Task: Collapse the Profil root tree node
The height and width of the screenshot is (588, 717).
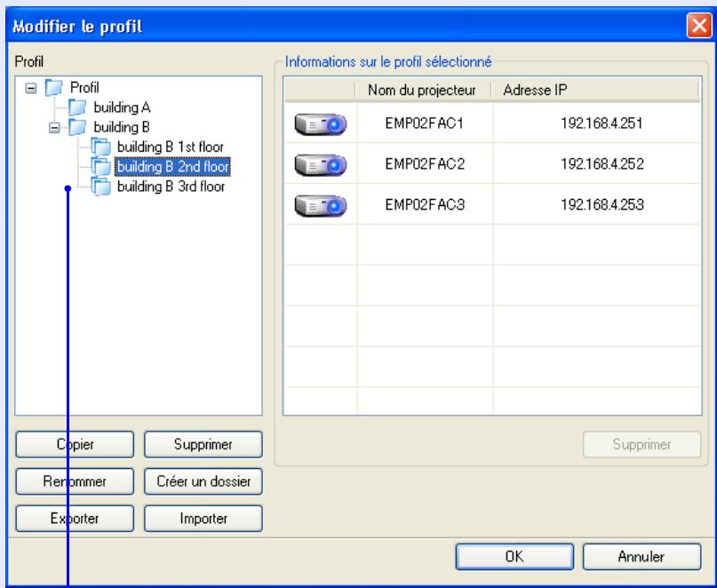Action: click(x=30, y=88)
